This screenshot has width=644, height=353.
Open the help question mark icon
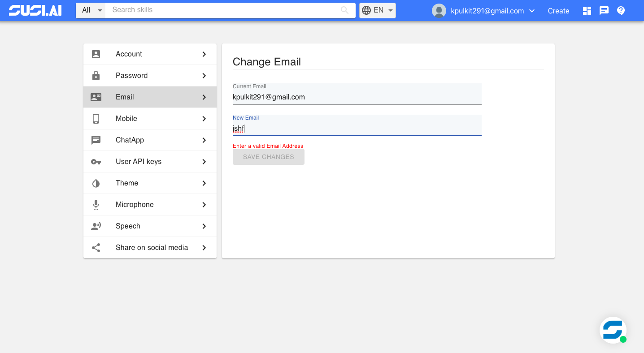(621, 10)
